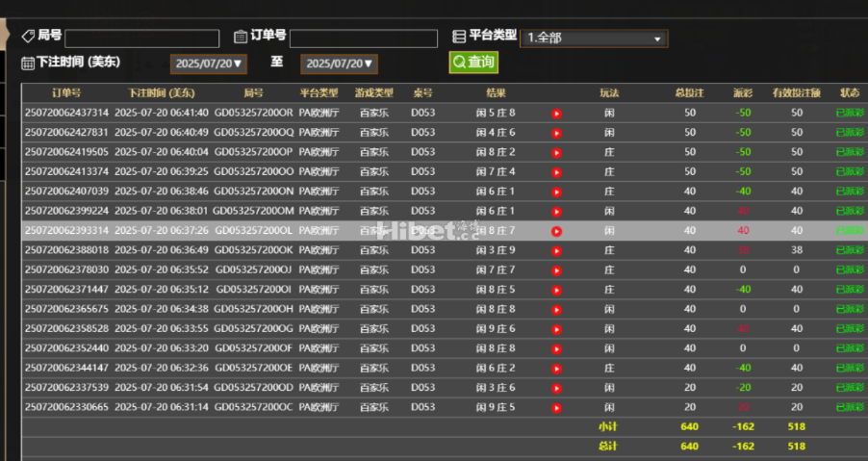
Task: Expand the start date picker 2025/07/20
Action: [208, 64]
